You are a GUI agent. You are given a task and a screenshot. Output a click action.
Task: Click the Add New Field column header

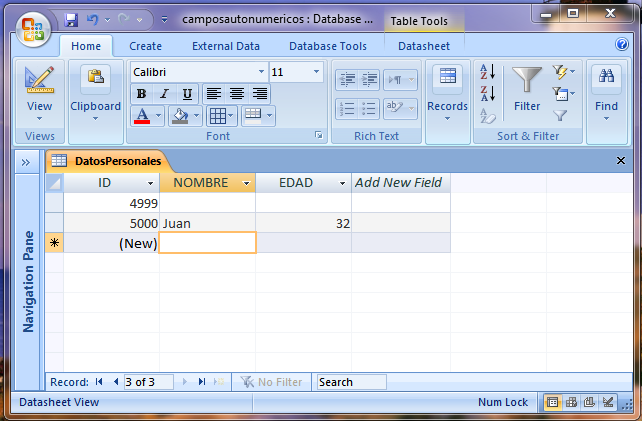coord(398,183)
